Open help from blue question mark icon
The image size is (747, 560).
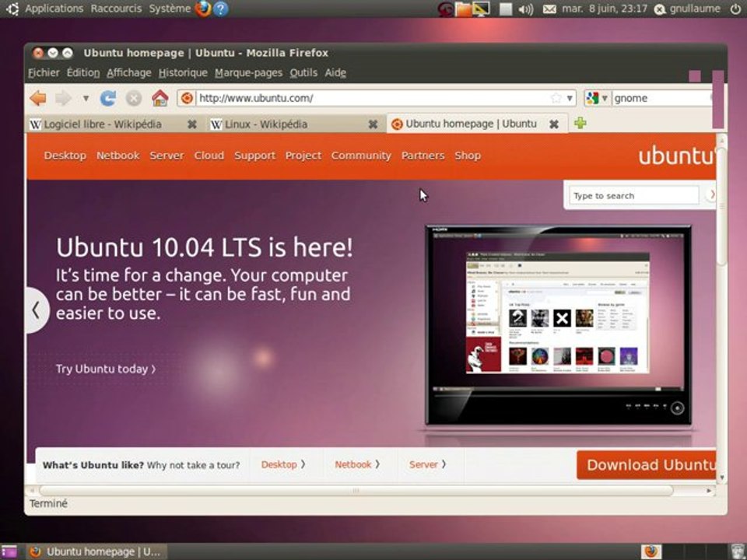click(220, 9)
